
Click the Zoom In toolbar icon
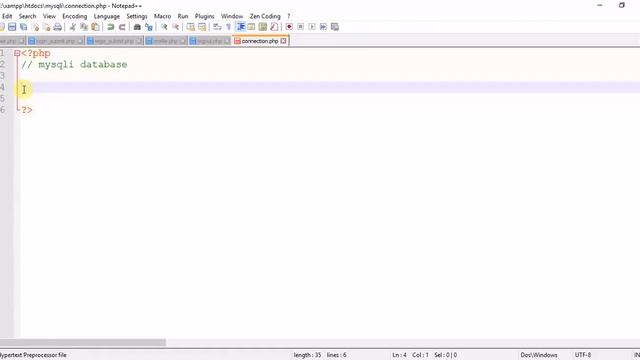(164, 27)
